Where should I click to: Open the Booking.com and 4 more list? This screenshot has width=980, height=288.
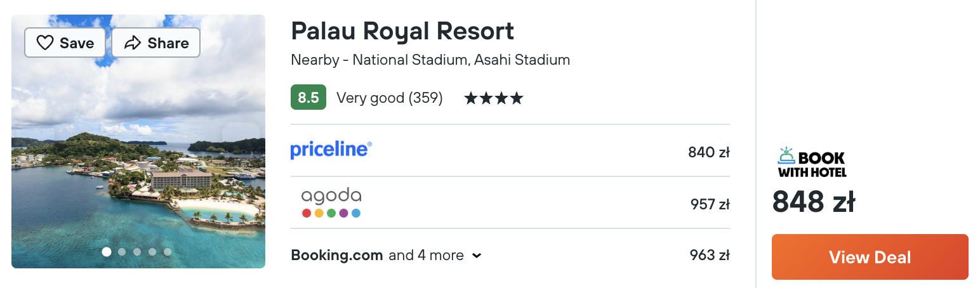387,255
